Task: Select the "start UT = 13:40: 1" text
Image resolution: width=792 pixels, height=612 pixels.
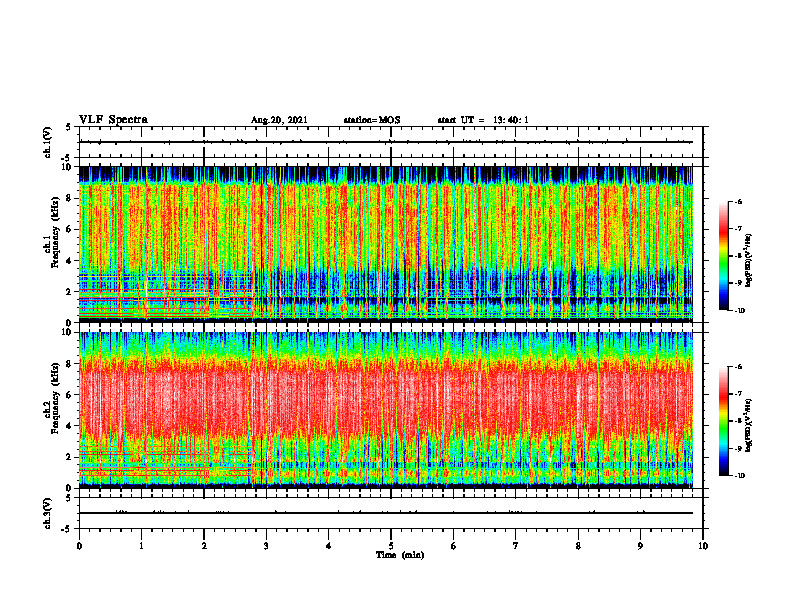Action: coord(483,120)
